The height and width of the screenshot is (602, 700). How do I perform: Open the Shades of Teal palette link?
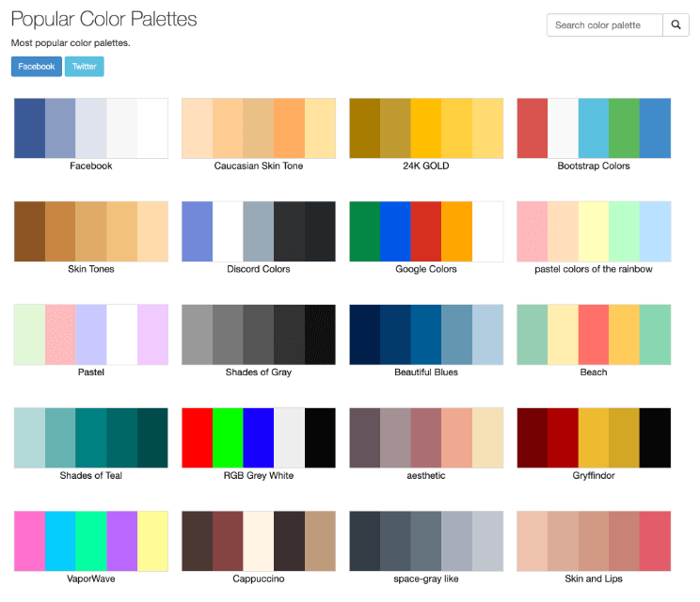click(x=91, y=476)
